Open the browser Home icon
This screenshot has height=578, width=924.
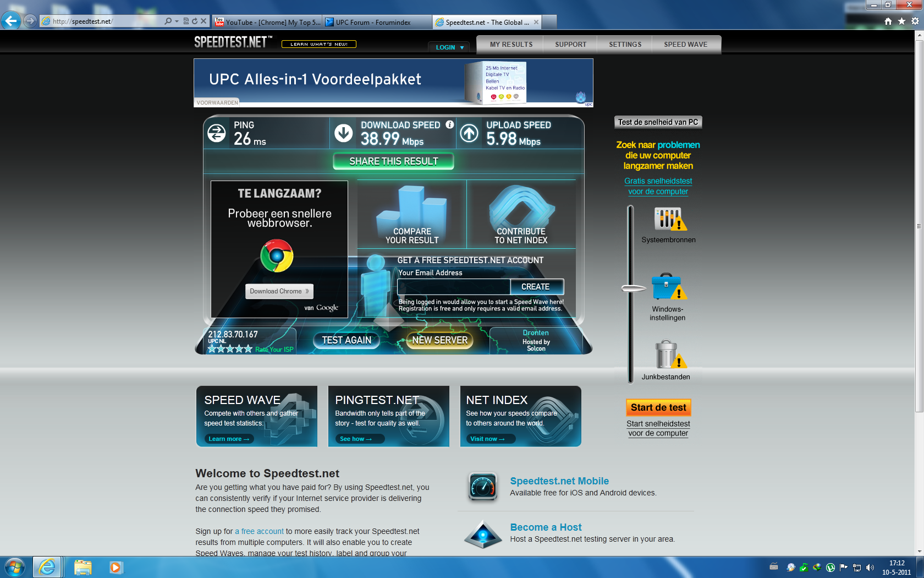point(888,21)
